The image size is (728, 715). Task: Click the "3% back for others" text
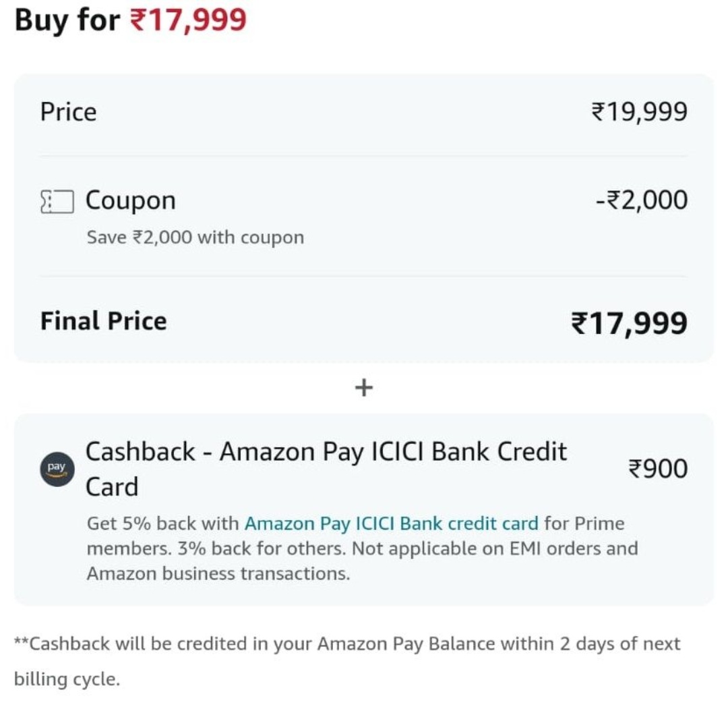(x=263, y=548)
